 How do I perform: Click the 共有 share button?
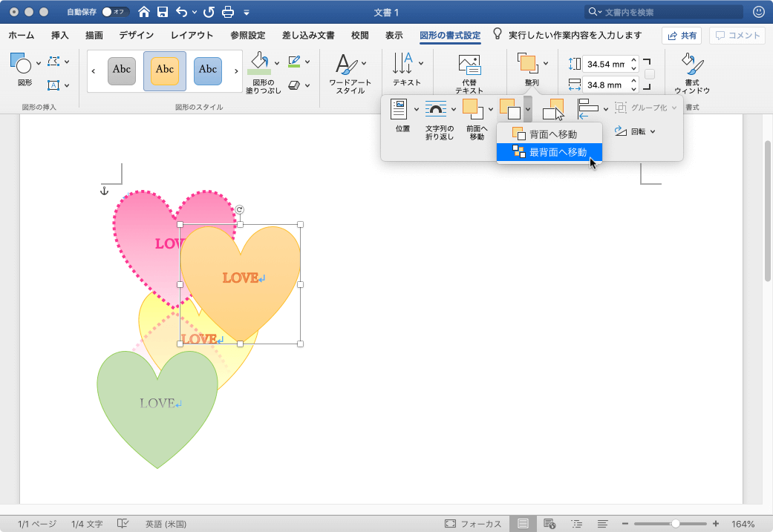coord(682,36)
